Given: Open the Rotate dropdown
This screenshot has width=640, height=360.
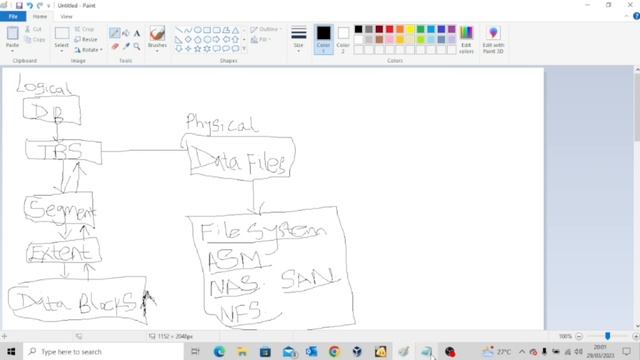Looking at the screenshot, I should [x=88, y=50].
